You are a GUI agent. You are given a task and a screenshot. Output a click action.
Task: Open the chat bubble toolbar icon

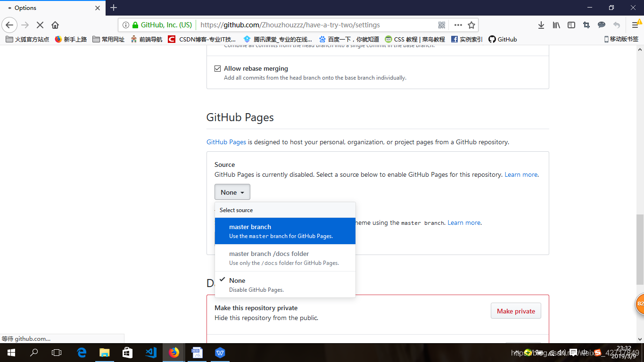pos(602,25)
